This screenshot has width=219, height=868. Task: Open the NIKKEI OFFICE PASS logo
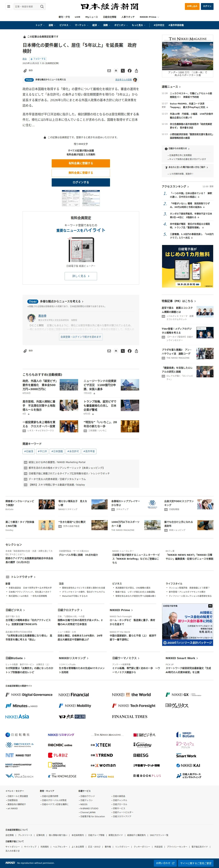tap(103, 776)
